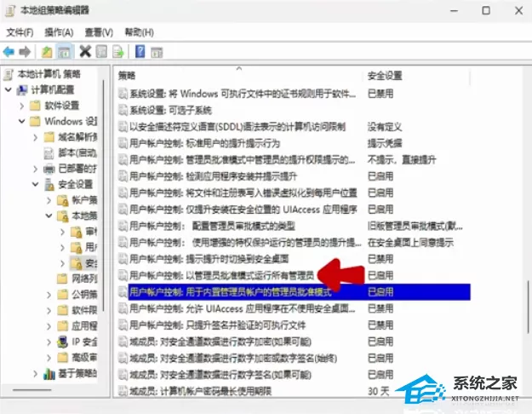
Task: Select policy 以管理员批准模式运行所有管理员
Action: click(221, 275)
